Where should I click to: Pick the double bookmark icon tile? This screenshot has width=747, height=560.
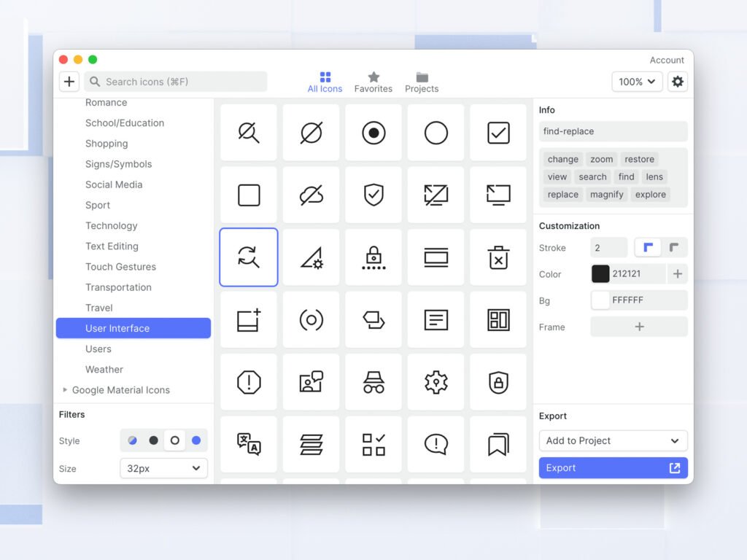[498, 444]
